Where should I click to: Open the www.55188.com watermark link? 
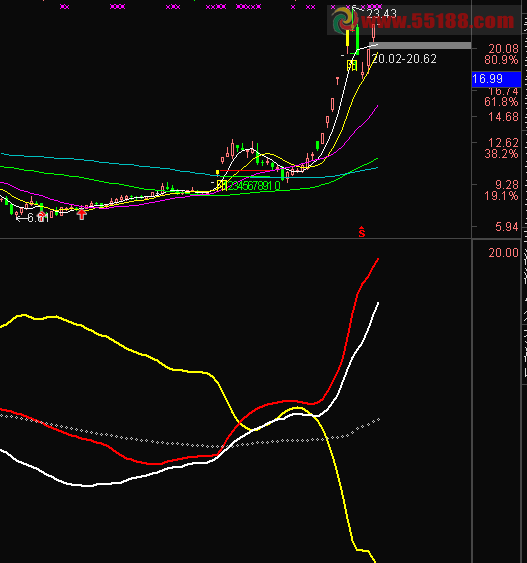[438, 21]
